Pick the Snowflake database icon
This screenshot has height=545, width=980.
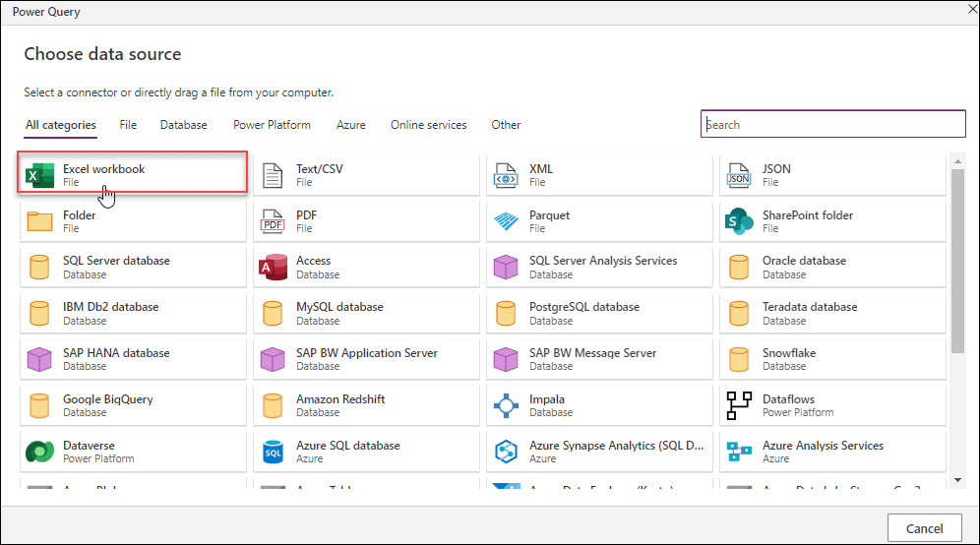pos(739,359)
